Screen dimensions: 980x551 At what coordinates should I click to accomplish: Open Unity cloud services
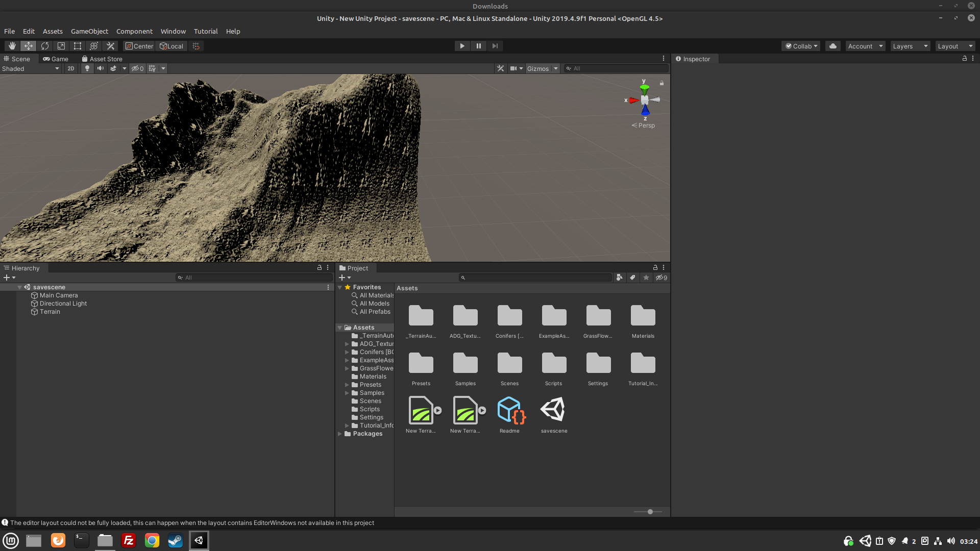coord(833,46)
